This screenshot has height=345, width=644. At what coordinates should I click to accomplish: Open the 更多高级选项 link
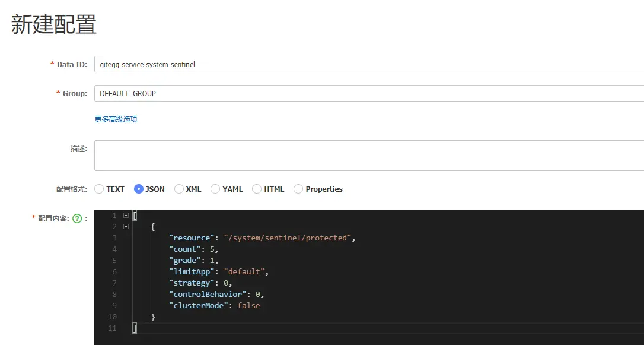(x=116, y=119)
